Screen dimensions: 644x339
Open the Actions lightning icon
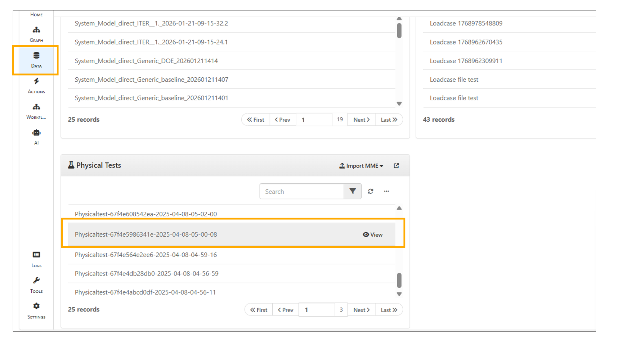coord(36,85)
